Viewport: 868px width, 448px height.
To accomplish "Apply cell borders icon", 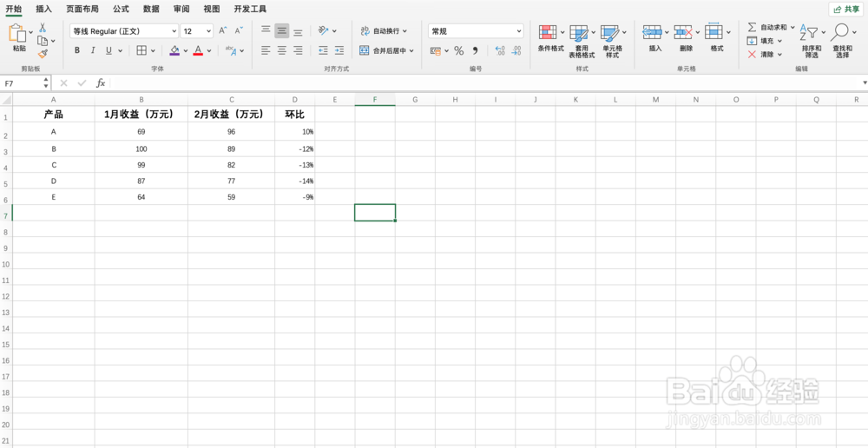I will pyautogui.click(x=141, y=50).
